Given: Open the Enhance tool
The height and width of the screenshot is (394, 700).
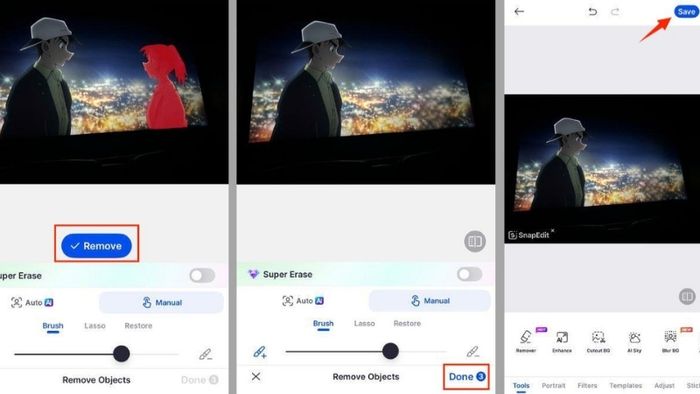Looking at the screenshot, I should [562, 341].
